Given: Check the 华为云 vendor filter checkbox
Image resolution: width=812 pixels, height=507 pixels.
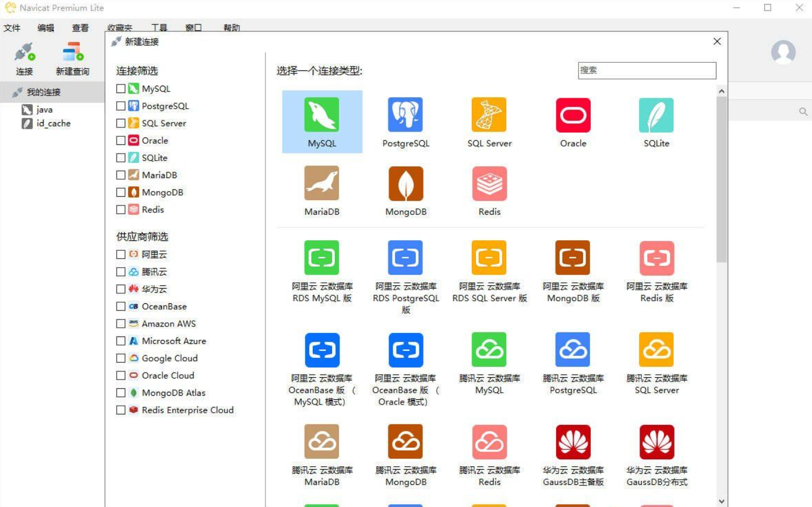Looking at the screenshot, I should [121, 289].
